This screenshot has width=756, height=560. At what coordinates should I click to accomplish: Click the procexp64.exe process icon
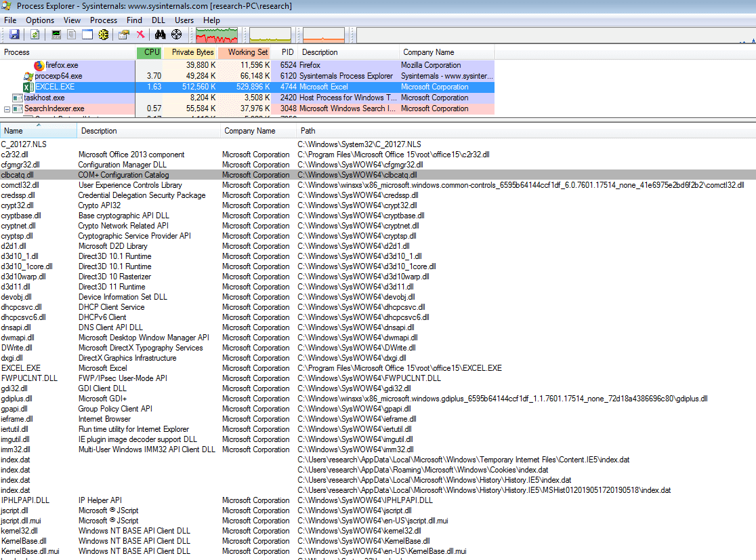pos(28,76)
